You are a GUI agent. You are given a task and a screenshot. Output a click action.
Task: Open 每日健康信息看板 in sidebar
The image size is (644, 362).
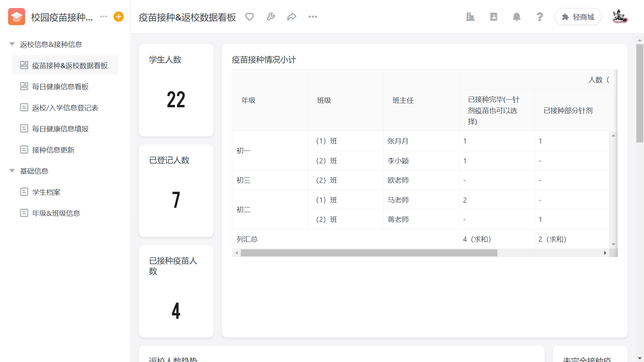(60, 87)
